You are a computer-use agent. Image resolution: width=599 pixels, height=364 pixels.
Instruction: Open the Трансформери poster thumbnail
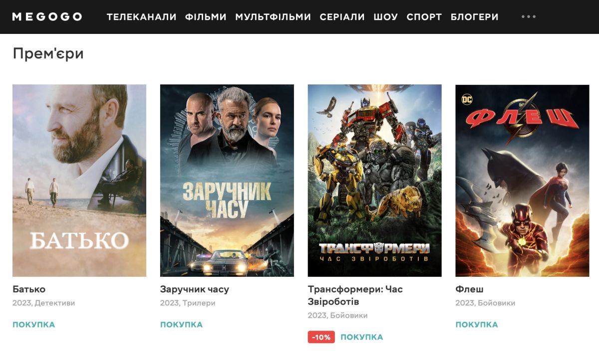tap(375, 181)
